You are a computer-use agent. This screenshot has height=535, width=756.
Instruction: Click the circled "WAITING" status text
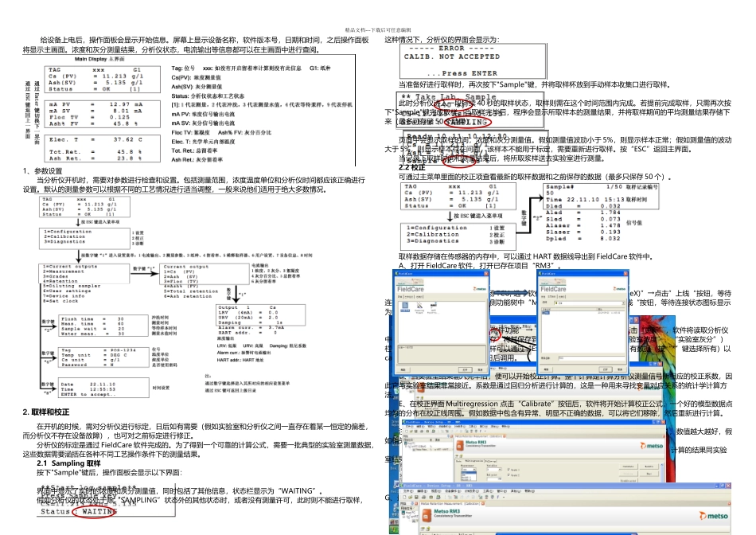tap(99, 511)
